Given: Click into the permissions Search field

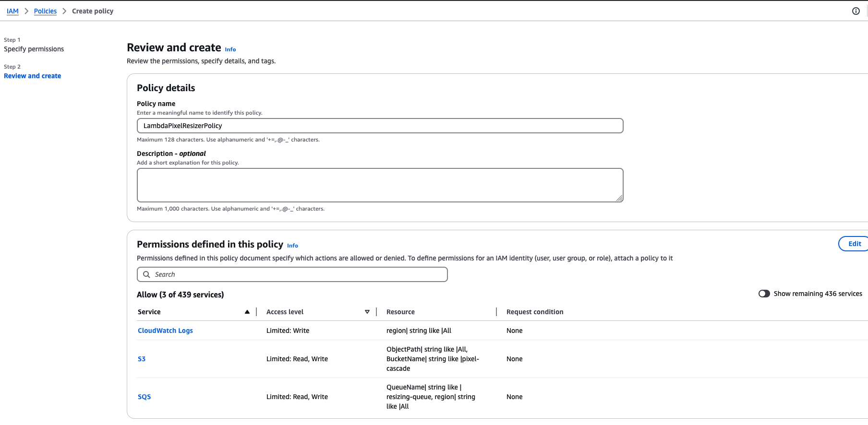Looking at the screenshot, I should (292, 274).
